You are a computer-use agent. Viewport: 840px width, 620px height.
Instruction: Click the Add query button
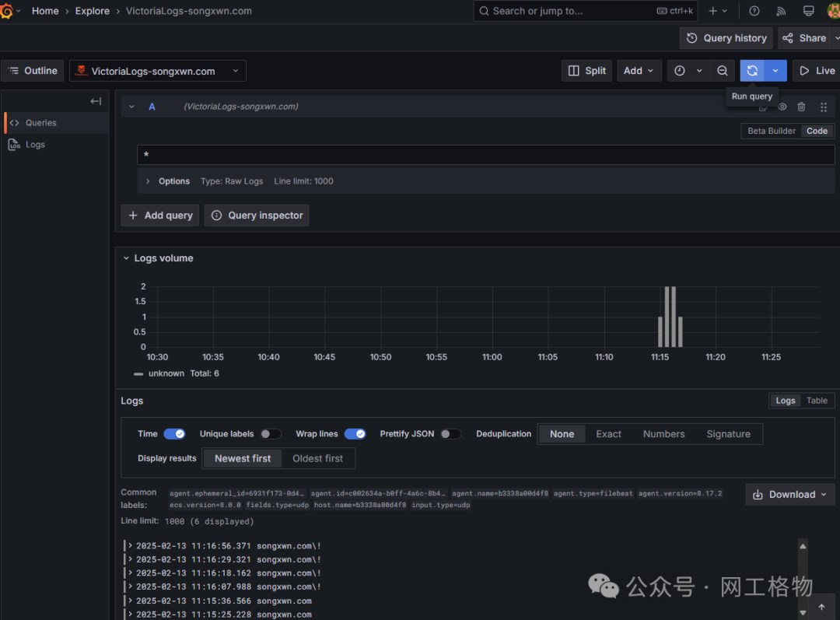tap(159, 215)
